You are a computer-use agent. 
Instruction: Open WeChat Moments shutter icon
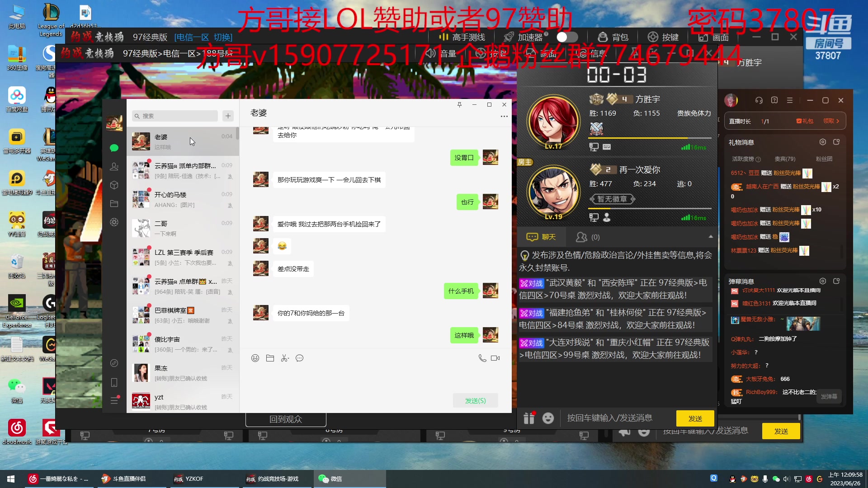click(x=114, y=222)
